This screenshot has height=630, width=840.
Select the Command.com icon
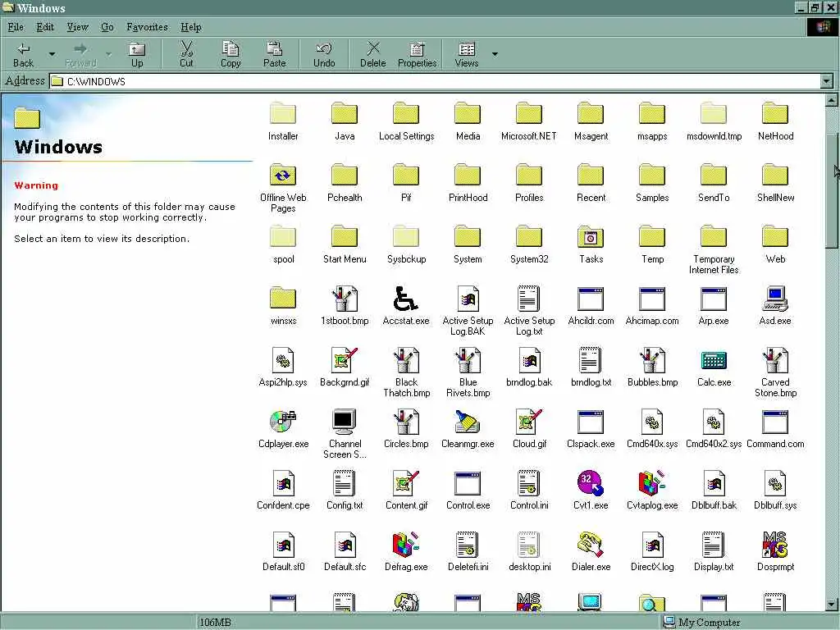(774, 422)
